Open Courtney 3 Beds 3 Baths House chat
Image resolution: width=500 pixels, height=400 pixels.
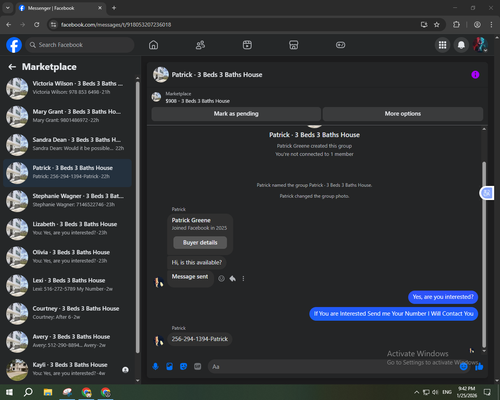coord(68,313)
